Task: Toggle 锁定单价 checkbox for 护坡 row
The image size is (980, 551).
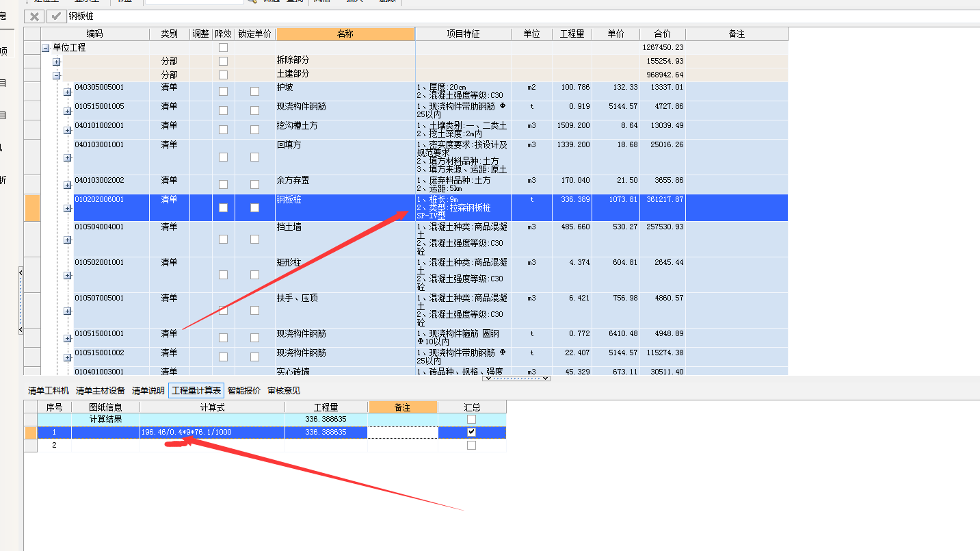Action: tap(254, 91)
